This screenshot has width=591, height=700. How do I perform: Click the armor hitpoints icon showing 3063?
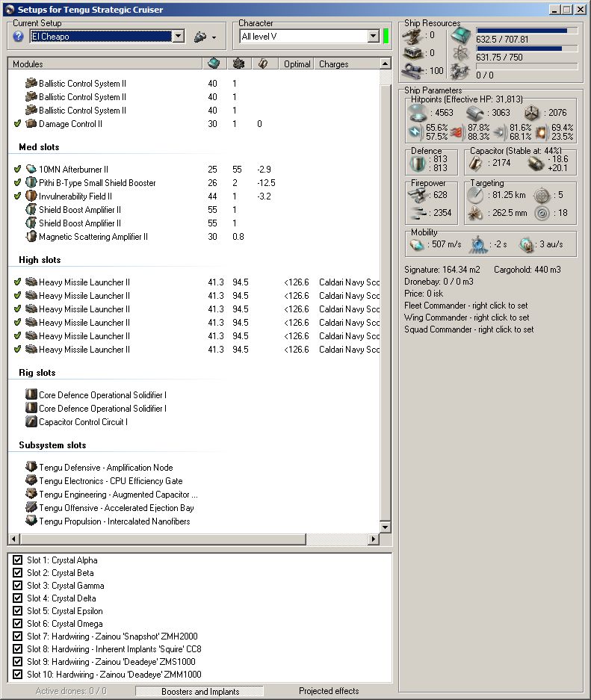coord(475,113)
